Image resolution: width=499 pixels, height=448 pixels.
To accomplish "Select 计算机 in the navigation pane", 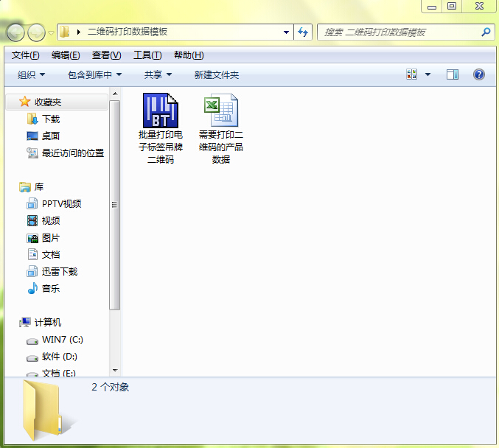I will (x=48, y=322).
